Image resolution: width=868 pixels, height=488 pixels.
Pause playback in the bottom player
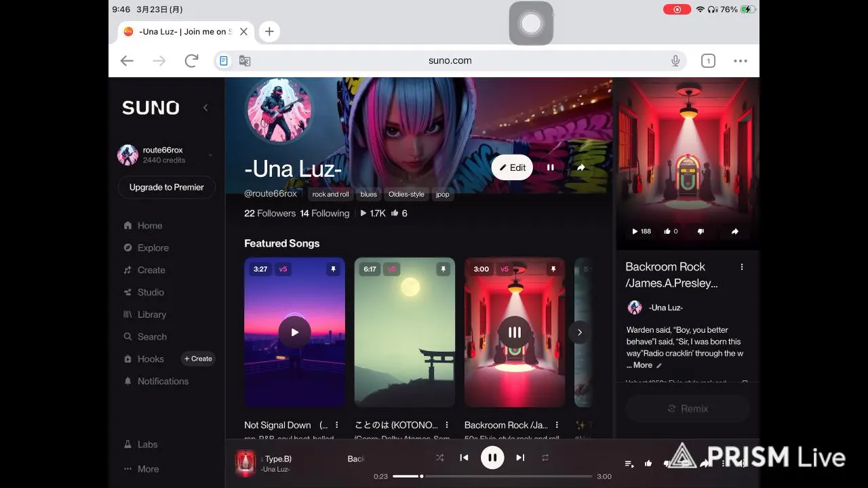pyautogui.click(x=492, y=457)
